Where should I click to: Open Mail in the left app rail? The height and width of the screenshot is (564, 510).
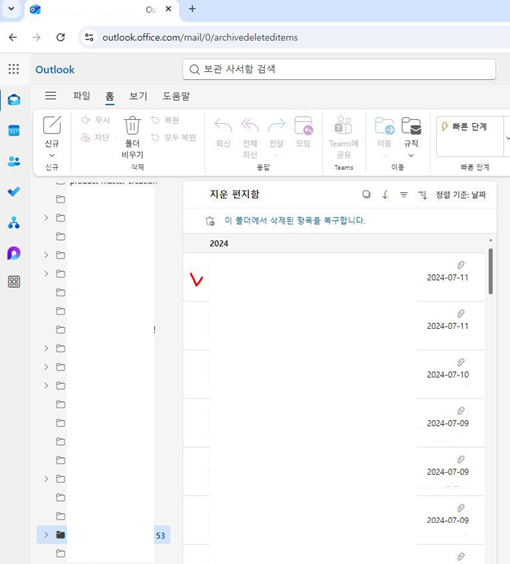click(14, 99)
